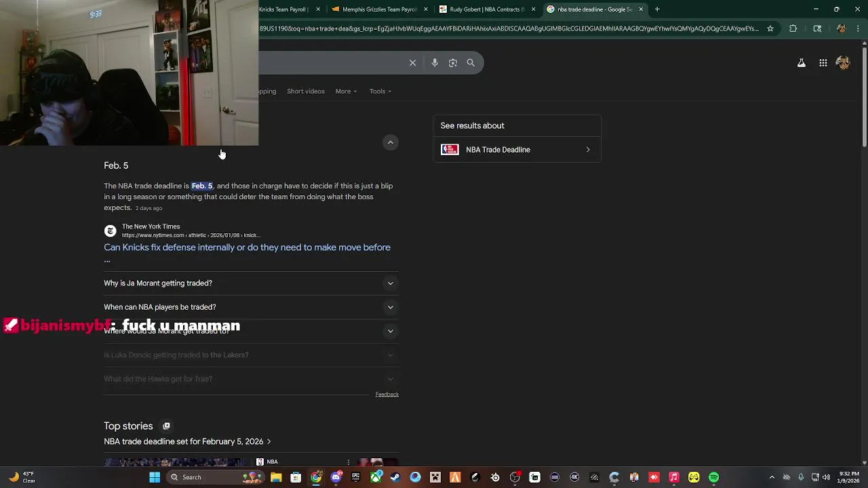868x488 pixels.
Task: Expand 'Why is Ja Morant getting traded?'
Action: [x=251, y=283]
